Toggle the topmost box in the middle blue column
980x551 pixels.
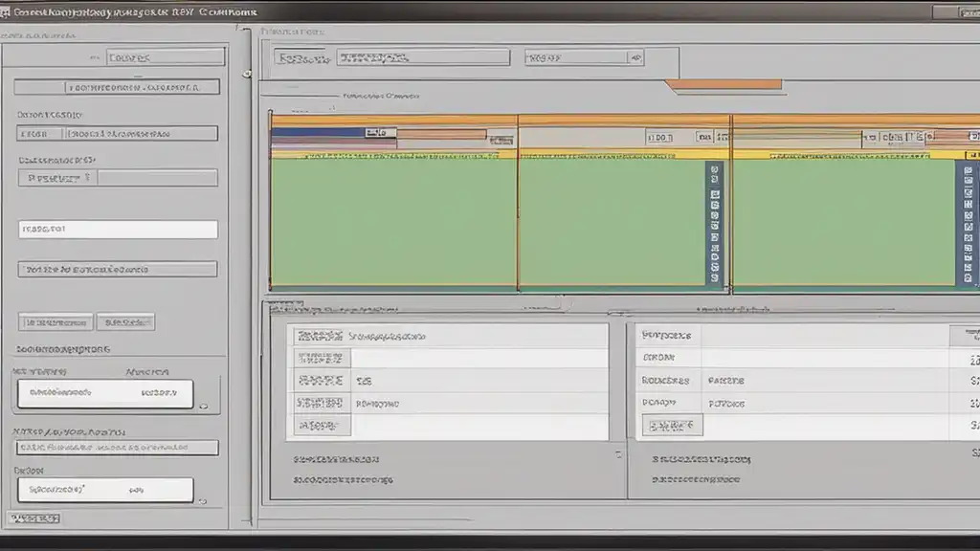pyautogui.click(x=713, y=170)
